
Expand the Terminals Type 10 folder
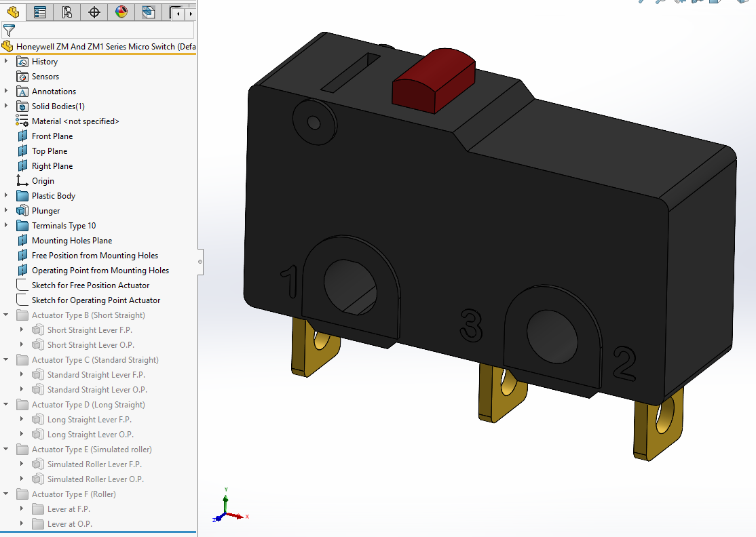coord(6,225)
